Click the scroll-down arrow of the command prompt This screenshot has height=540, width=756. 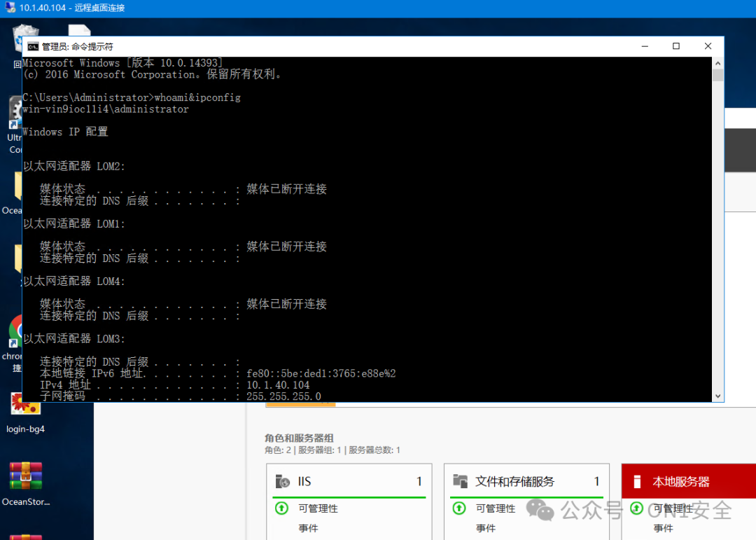pyautogui.click(x=718, y=395)
